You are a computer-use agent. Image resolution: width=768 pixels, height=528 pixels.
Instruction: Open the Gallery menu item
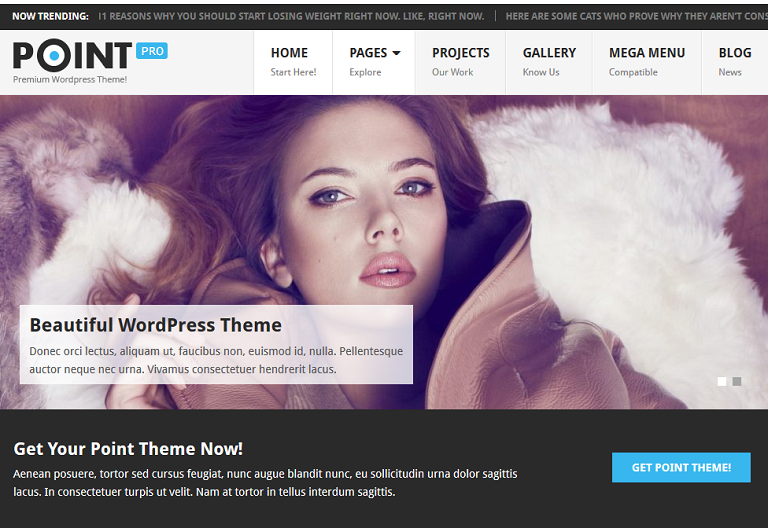(549, 61)
